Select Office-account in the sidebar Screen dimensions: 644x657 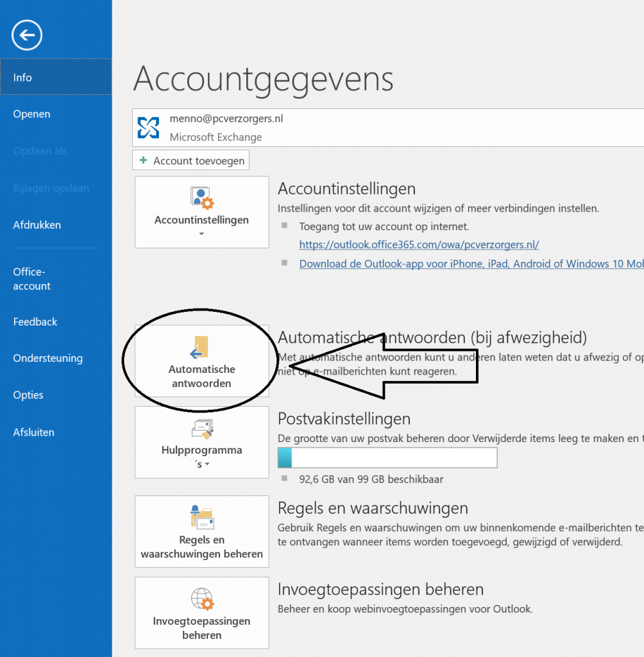pyautogui.click(x=32, y=279)
